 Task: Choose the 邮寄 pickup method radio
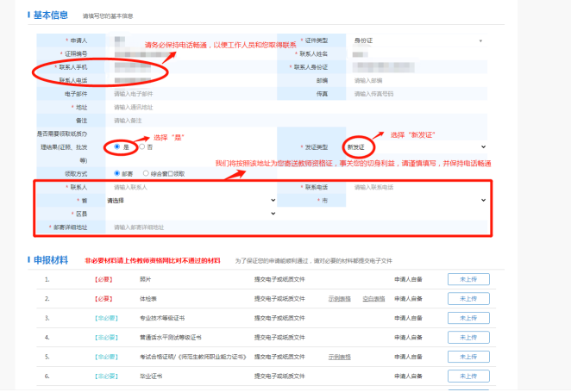(117, 173)
